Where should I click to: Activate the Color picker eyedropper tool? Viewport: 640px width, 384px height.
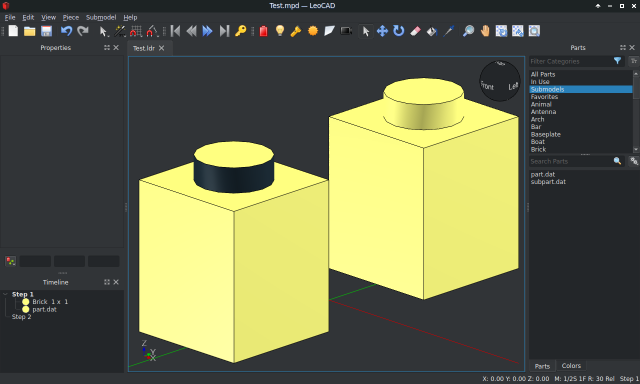point(449,31)
